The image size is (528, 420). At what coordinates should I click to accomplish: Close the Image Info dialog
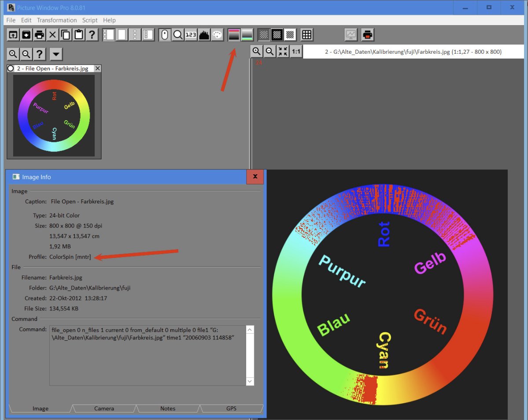click(x=255, y=177)
